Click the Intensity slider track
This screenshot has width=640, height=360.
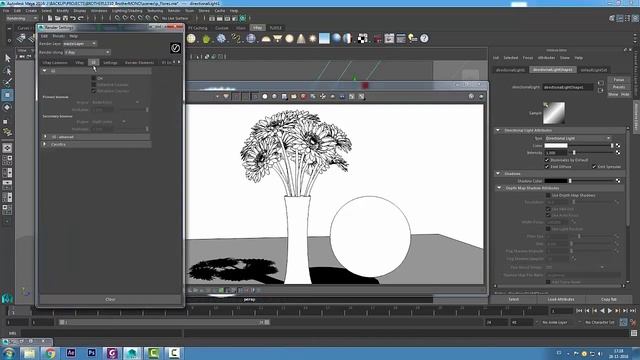[x=592, y=153]
